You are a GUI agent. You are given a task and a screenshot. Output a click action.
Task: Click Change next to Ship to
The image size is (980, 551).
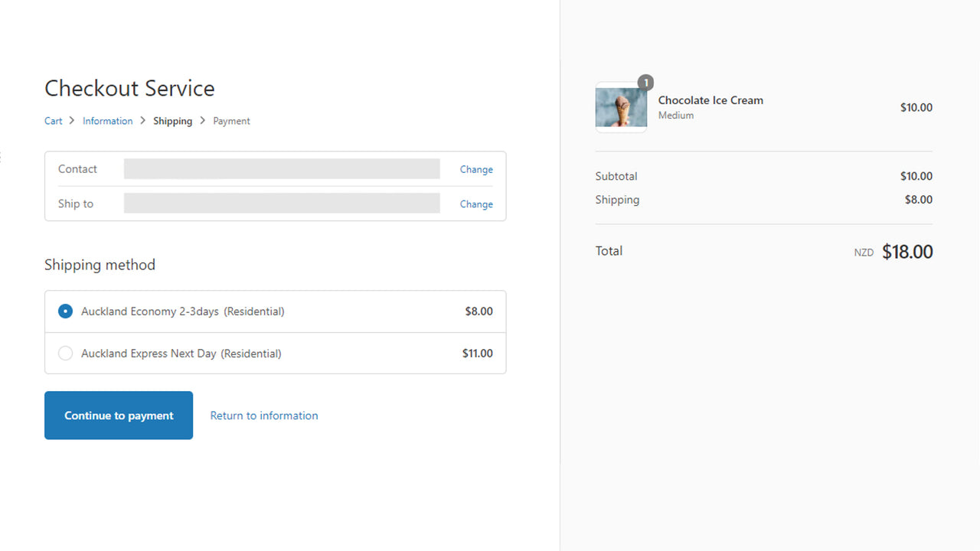pyautogui.click(x=475, y=204)
